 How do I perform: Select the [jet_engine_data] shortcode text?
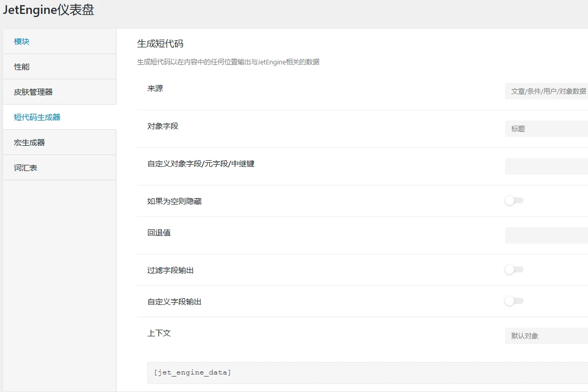(192, 372)
